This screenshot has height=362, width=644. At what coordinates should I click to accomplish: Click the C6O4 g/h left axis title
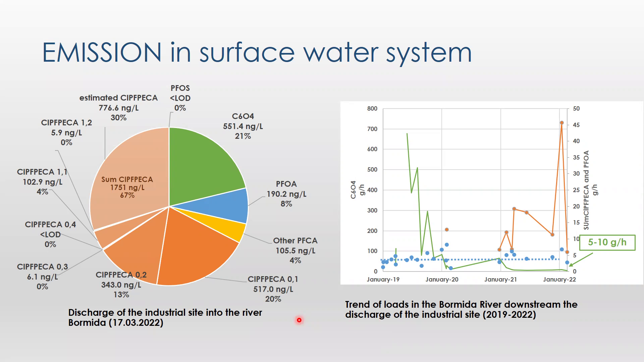point(357,190)
